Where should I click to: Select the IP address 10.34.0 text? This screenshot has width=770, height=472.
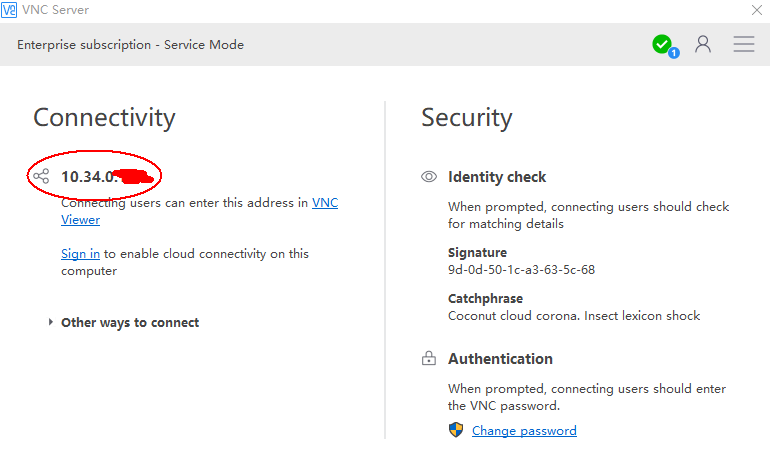88,176
